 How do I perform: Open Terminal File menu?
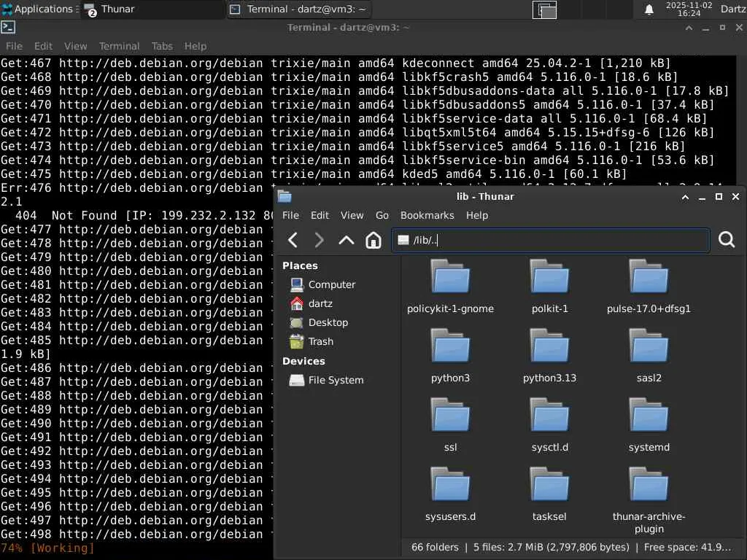14,46
